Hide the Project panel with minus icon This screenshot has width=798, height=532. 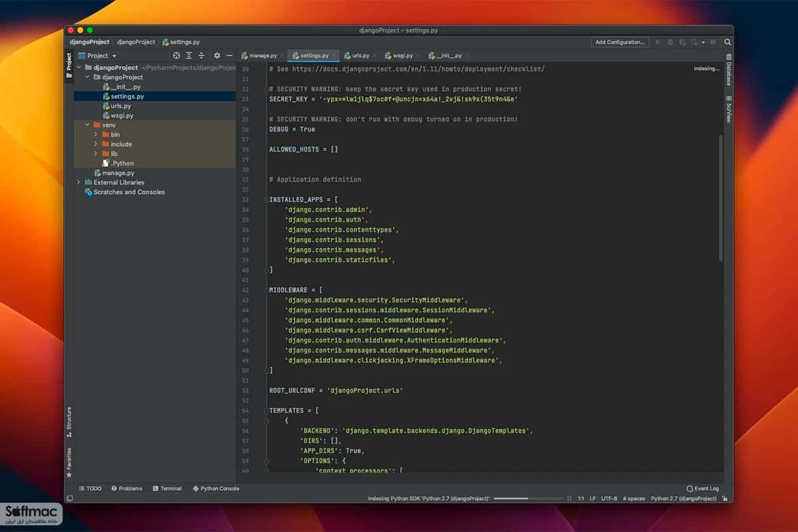(229, 56)
